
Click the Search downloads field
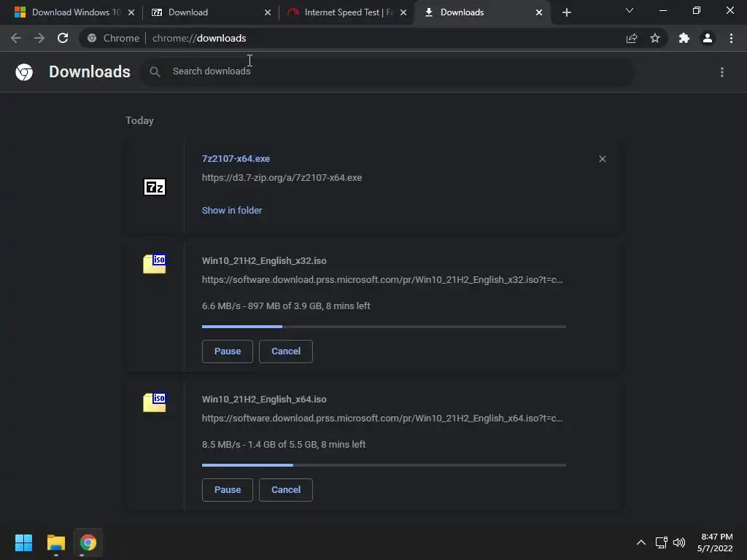tap(388, 71)
